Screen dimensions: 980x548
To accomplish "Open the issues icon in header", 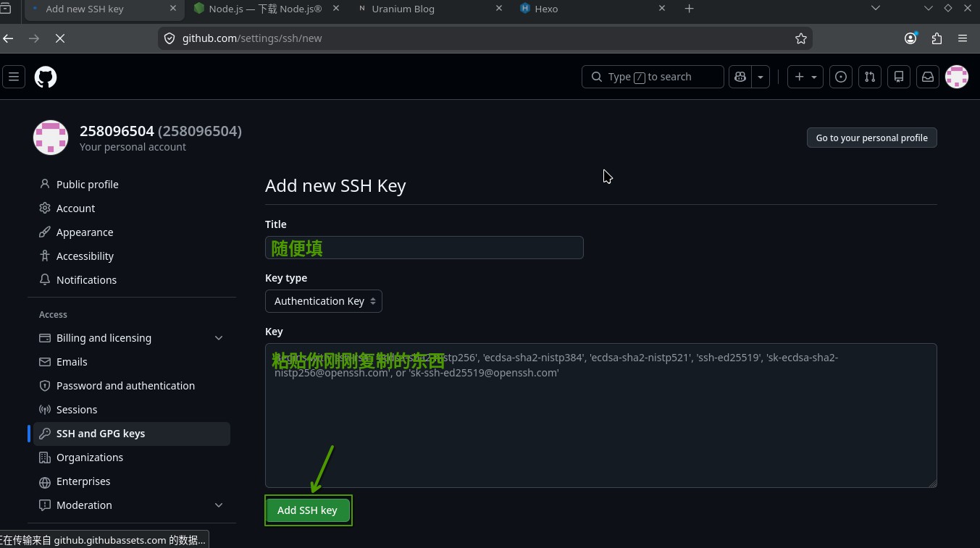I will (841, 77).
